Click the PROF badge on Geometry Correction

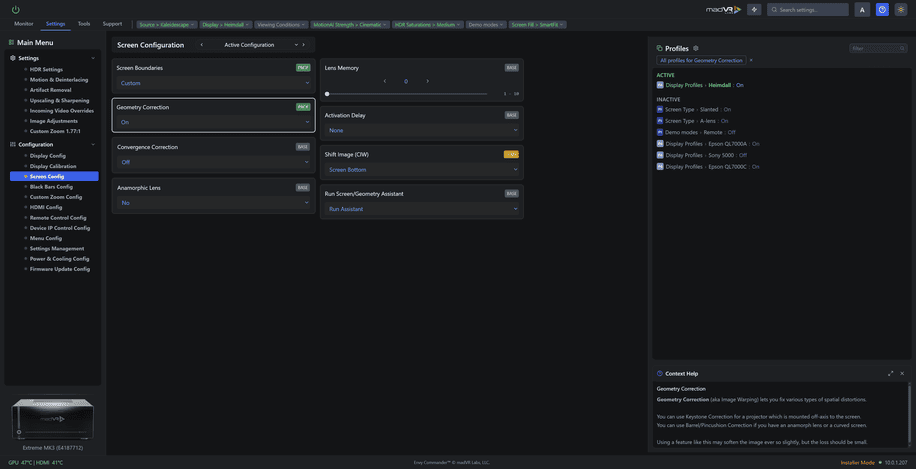click(x=303, y=107)
